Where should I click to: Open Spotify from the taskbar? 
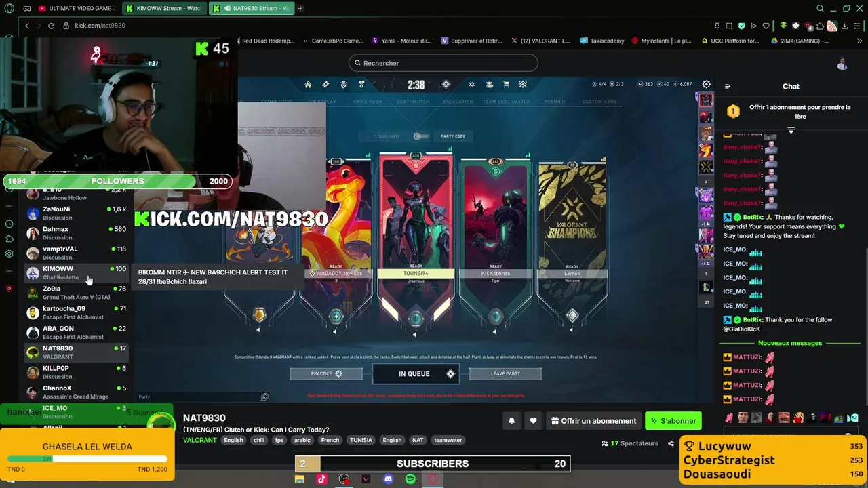pos(410,479)
